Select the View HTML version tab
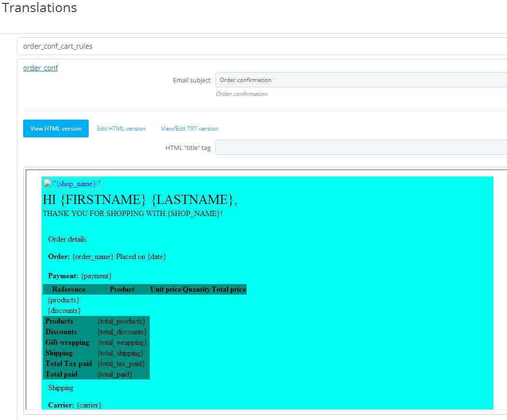 (56, 128)
